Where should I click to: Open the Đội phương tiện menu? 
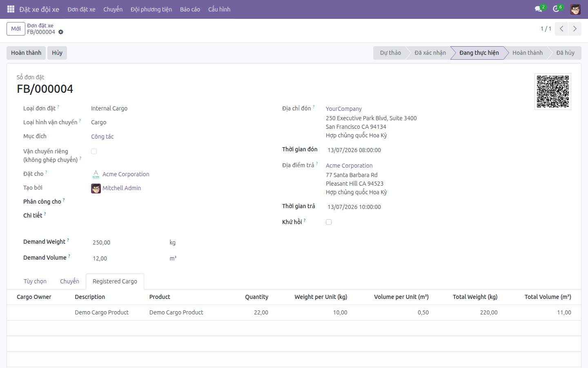[151, 9]
